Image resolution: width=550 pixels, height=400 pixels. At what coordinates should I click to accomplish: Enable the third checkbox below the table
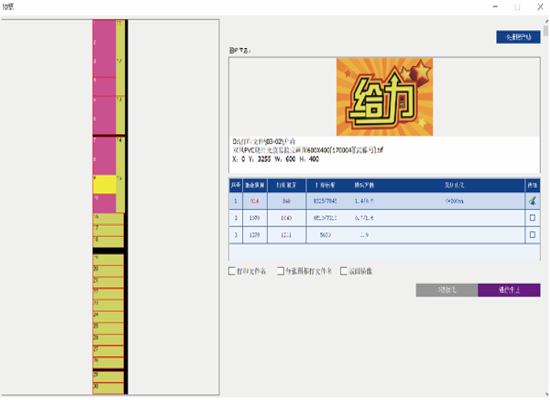(x=343, y=271)
